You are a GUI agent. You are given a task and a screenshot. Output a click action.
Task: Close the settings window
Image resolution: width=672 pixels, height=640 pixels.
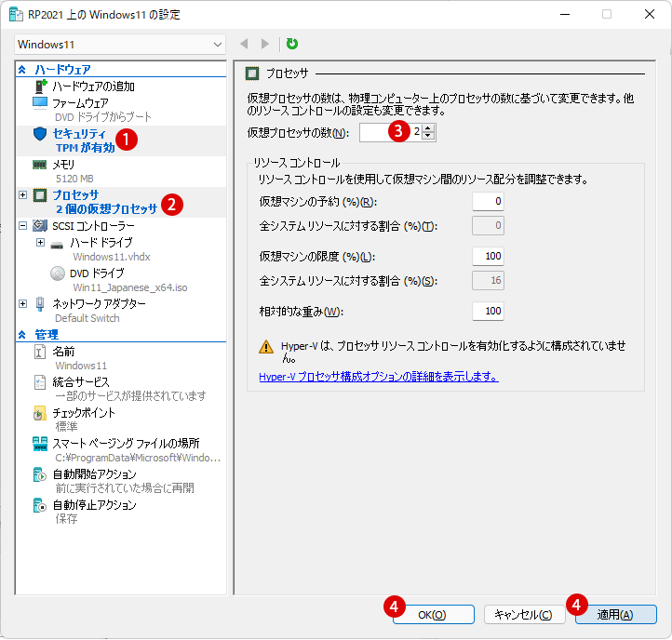[x=650, y=14]
